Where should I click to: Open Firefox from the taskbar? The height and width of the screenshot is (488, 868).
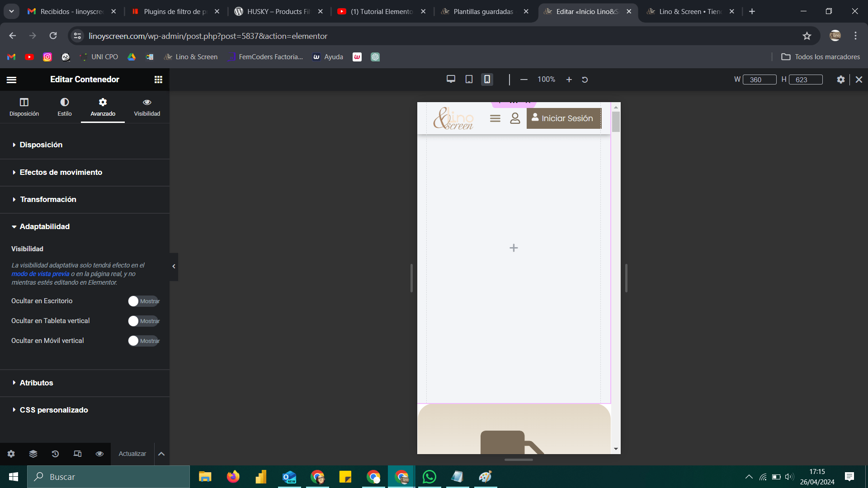click(x=233, y=477)
